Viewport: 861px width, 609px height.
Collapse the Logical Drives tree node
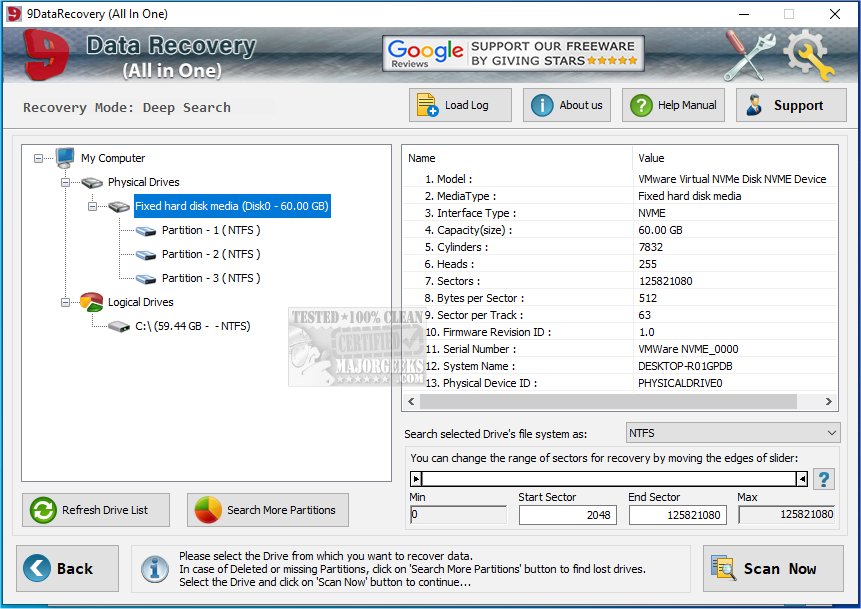[65, 303]
